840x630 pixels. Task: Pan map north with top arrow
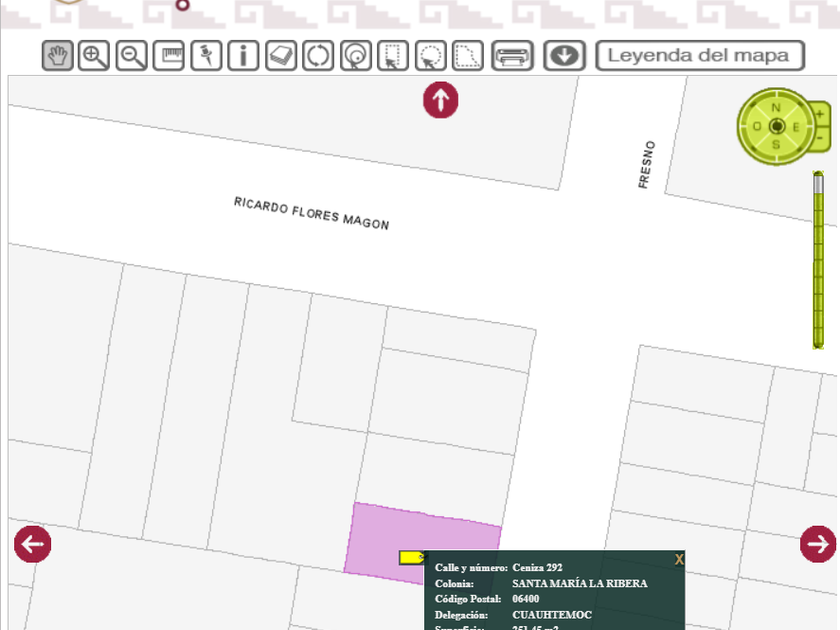[440, 100]
